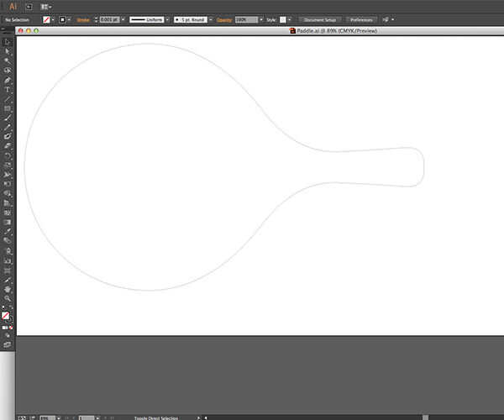
Task: Select the Rotate tool
Action: pos(7,156)
